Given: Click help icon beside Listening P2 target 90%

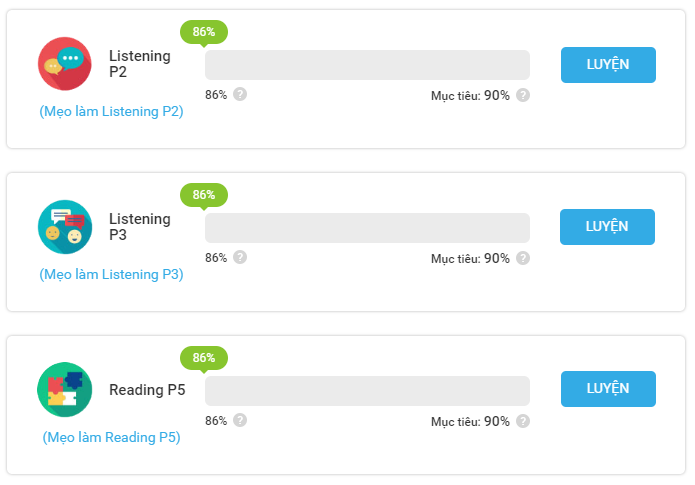Looking at the screenshot, I should pos(523,96).
